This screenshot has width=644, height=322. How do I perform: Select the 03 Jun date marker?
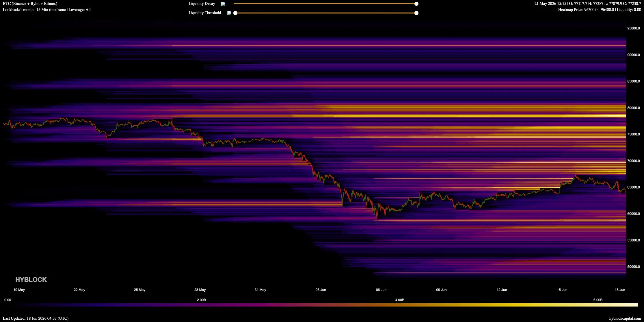pyautogui.click(x=321, y=290)
